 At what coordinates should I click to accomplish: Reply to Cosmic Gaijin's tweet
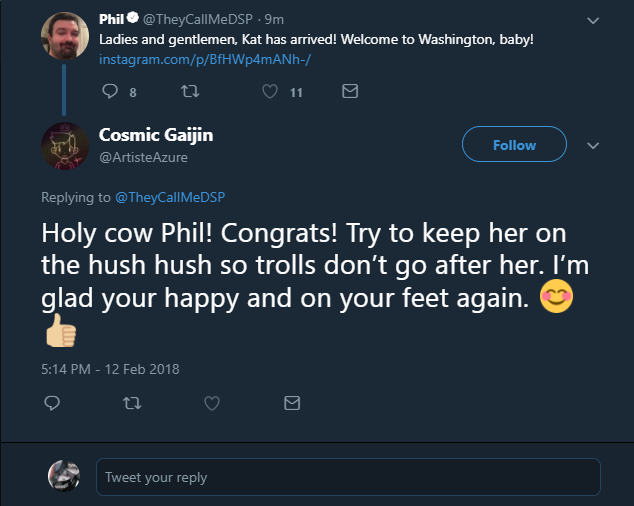[x=52, y=403]
